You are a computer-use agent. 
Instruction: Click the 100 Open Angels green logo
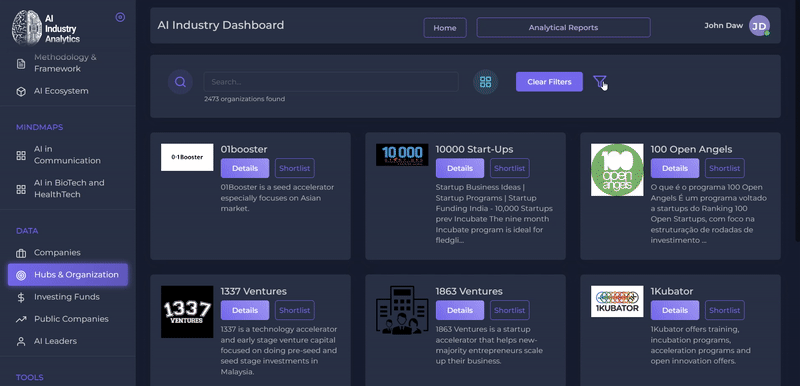click(617, 170)
